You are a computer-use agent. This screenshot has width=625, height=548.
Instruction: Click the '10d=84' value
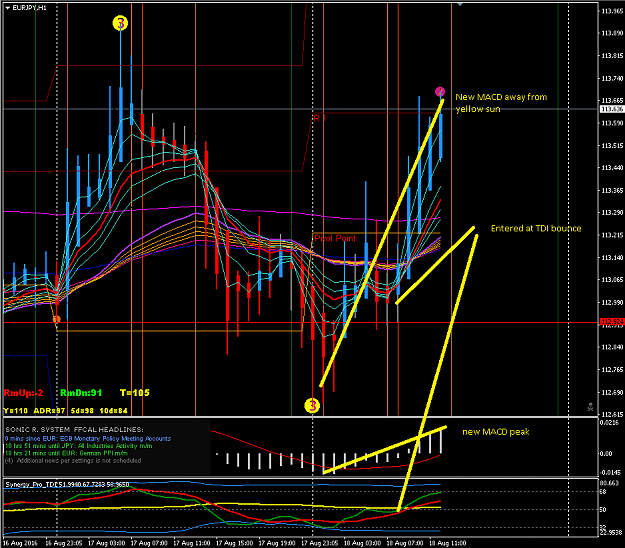coord(113,411)
